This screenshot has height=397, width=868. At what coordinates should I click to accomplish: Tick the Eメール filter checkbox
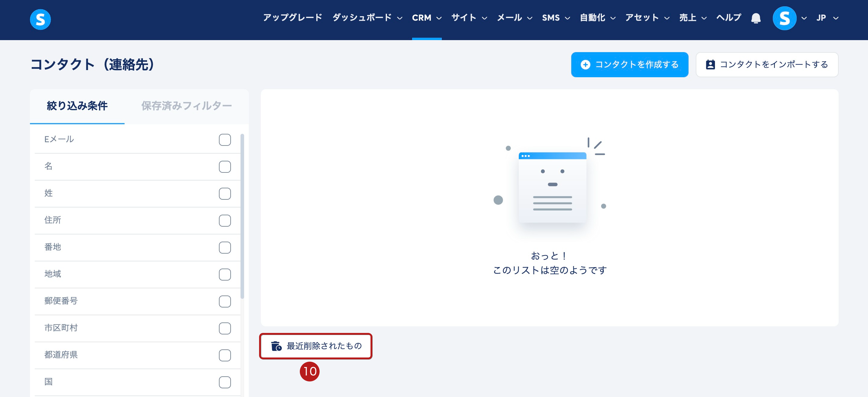pyautogui.click(x=225, y=140)
